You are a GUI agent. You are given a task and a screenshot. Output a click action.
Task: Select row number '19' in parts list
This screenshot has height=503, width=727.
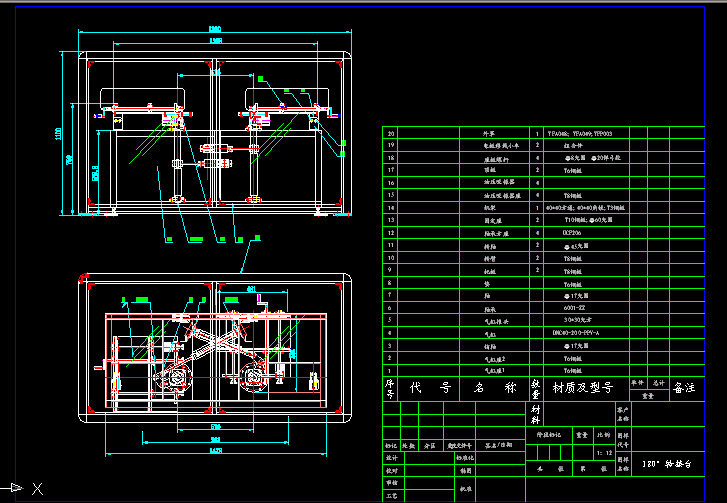click(390, 145)
